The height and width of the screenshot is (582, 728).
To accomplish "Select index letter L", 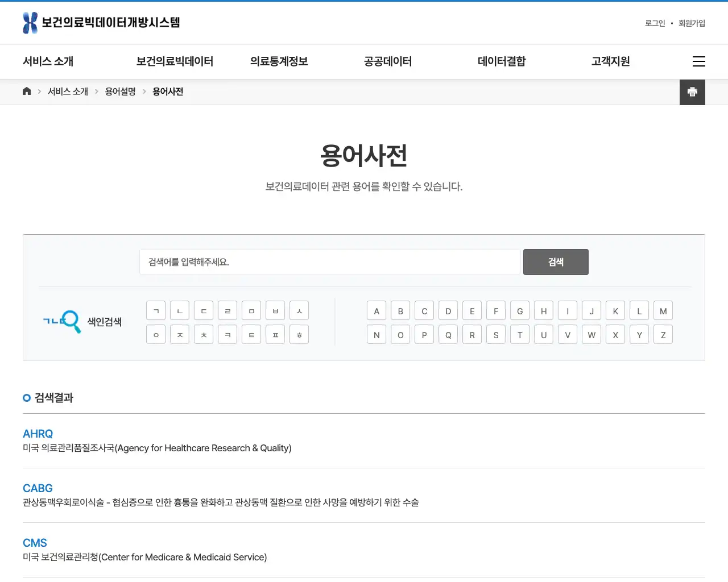I will [639, 311].
